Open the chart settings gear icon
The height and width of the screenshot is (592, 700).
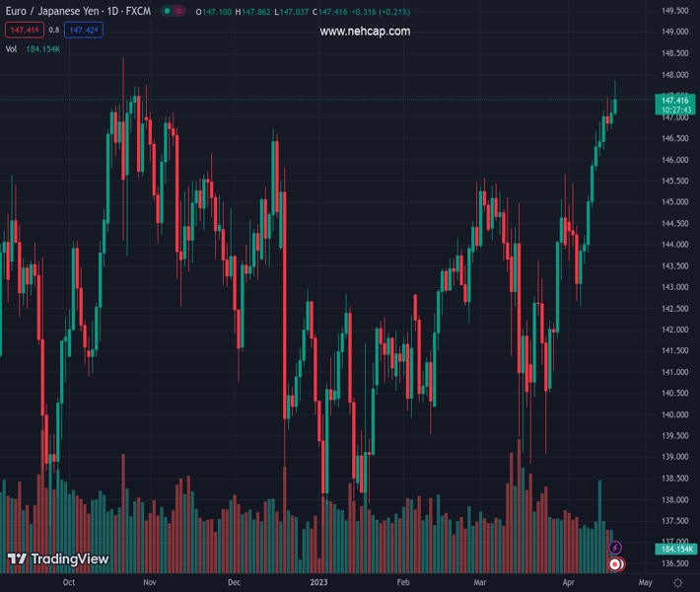pos(677,583)
